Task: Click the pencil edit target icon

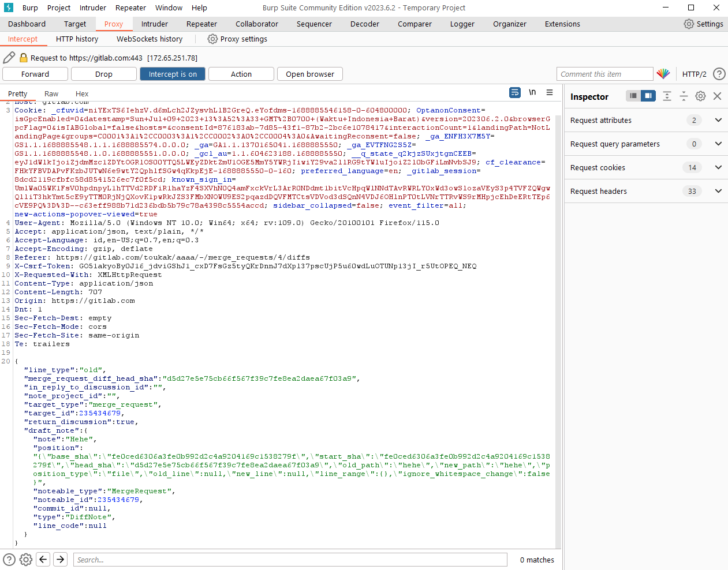Action: 9,58
